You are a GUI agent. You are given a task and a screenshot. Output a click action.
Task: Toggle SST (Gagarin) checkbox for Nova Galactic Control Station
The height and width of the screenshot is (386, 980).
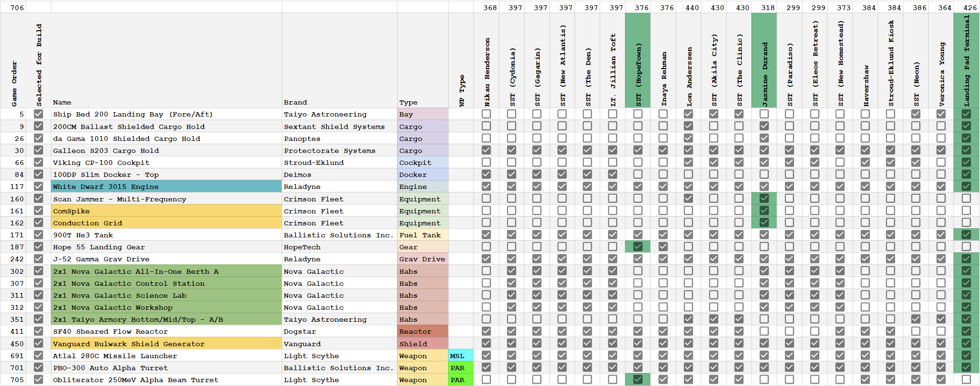click(x=537, y=283)
